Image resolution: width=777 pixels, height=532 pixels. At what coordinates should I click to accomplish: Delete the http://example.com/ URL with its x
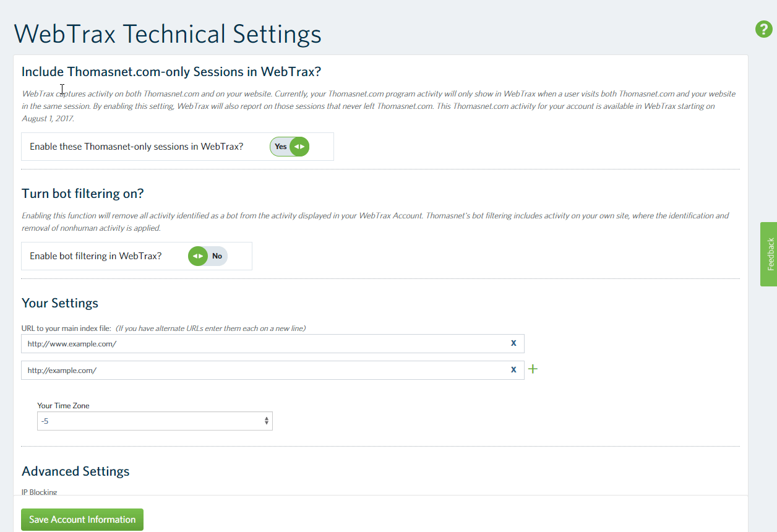513,370
